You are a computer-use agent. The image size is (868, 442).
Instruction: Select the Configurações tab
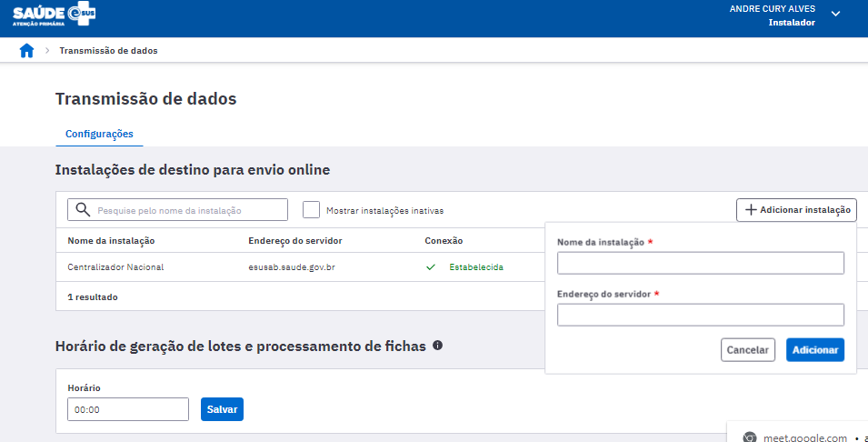pos(99,134)
